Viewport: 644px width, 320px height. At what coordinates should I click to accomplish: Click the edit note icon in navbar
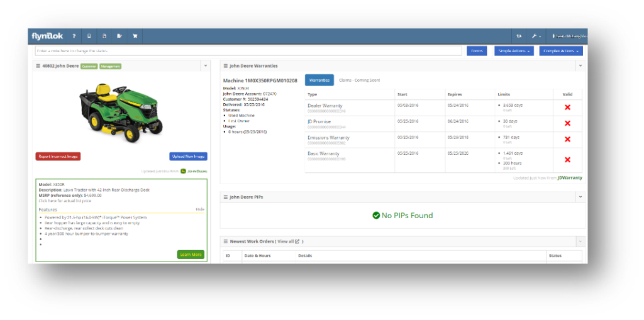119,36
